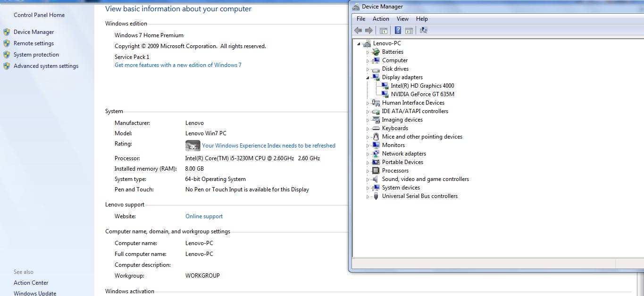Open Help via the blue question-mark toolbar icon
This screenshot has height=296, width=644.
tap(398, 30)
